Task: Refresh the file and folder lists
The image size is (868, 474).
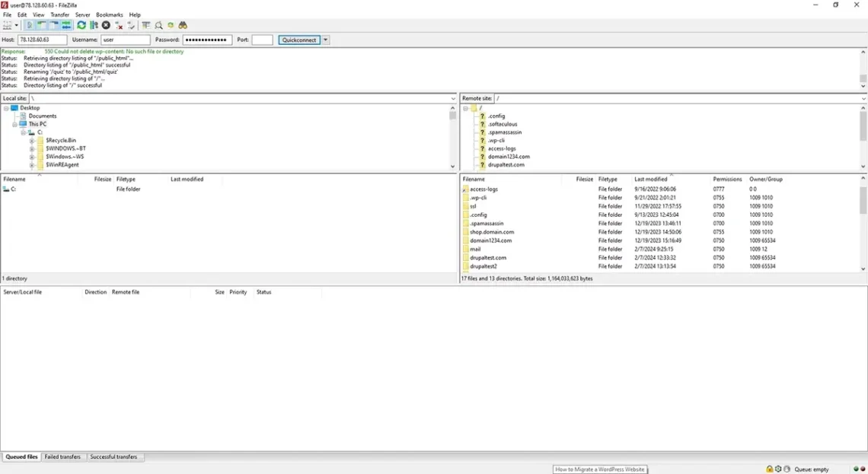Action: click(81, 25)
